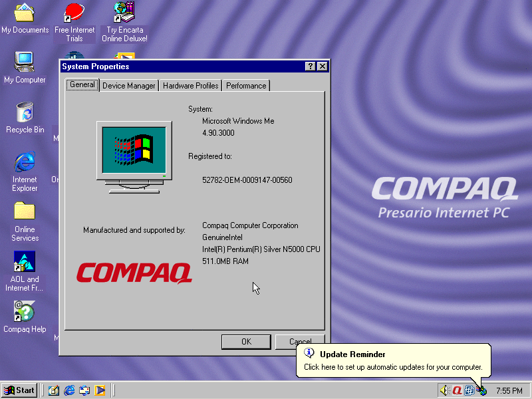
Task: Click the blue overlapping-squares tray icon
Action: [469, 390]
